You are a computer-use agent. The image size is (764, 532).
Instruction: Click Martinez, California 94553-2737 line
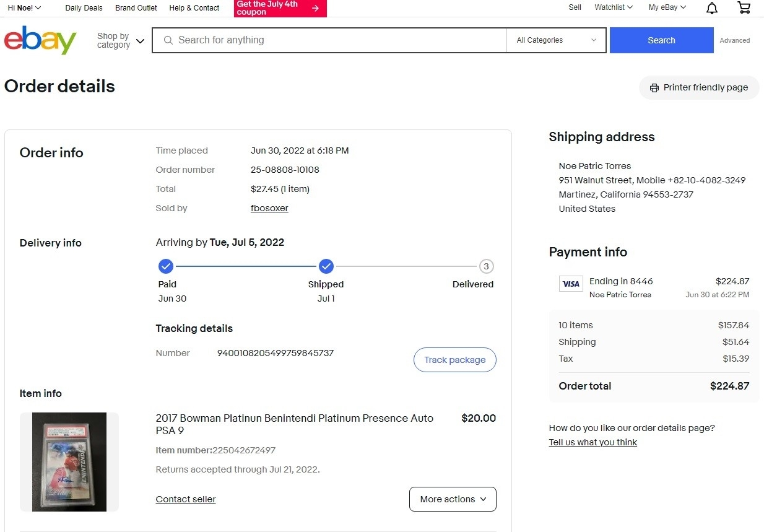click(x=626, y=194)
